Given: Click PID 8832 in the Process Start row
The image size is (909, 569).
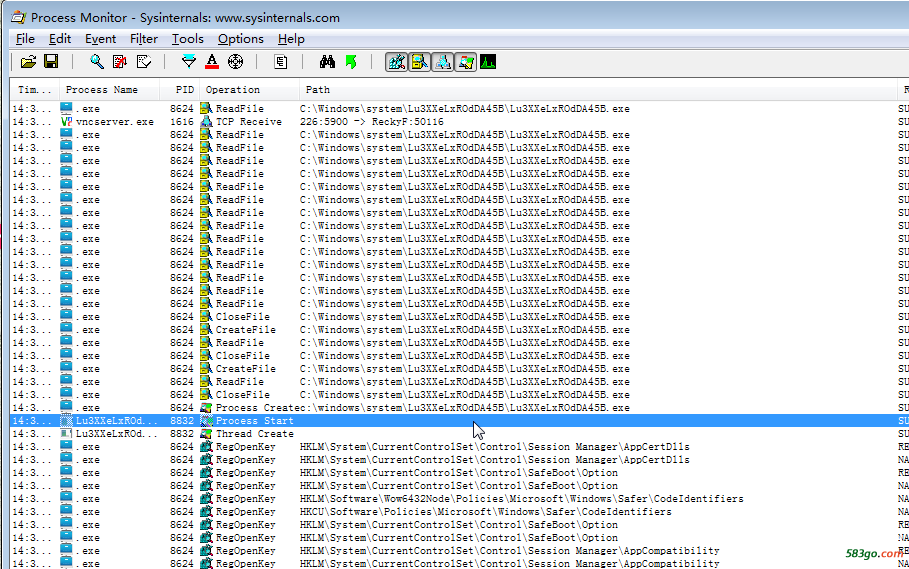Looking at the screenshot, I should pyautogui.click(x=182, y=421).
